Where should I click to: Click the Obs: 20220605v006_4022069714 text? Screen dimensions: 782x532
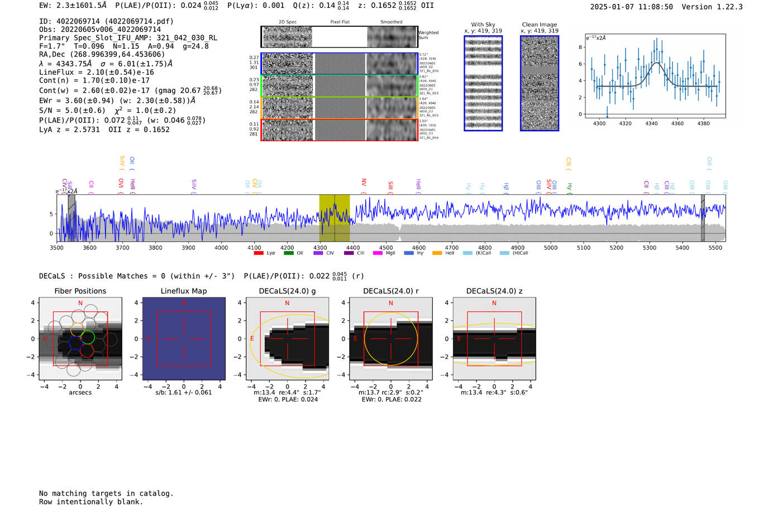[100, 30]
